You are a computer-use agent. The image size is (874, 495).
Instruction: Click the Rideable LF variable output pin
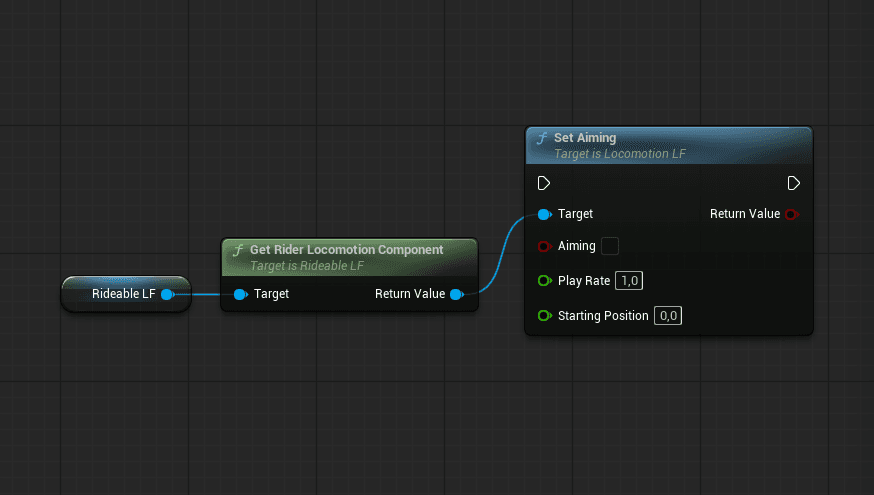click(167, 294)
